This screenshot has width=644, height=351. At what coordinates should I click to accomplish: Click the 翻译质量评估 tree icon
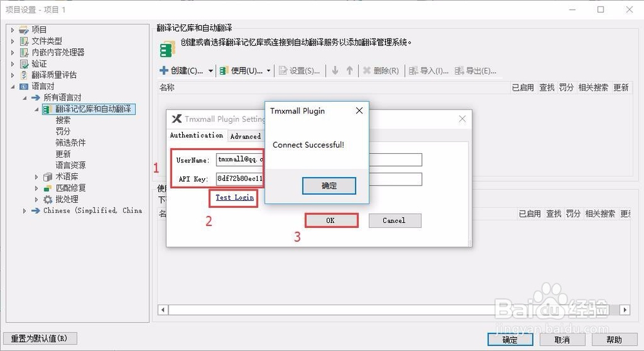click(24, 75)
